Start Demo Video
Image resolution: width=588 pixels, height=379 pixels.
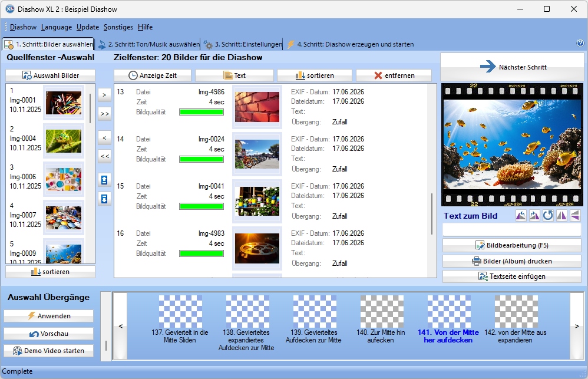[x=49, y=351]
